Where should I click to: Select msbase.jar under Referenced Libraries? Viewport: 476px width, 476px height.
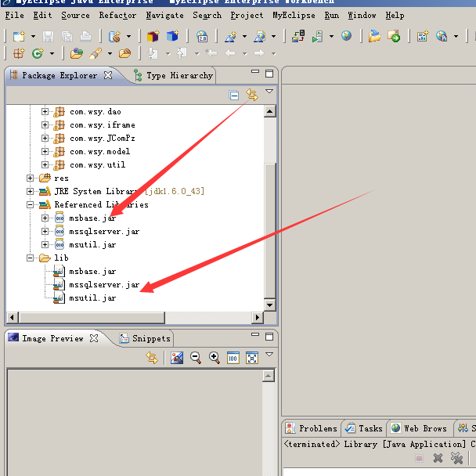(92, 218)
